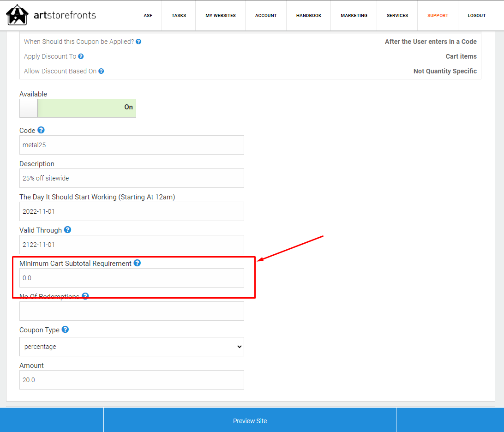Open help icon beside 'When Should this Coupon be Applied?'

pyautogui.click(x=138, y=42)
